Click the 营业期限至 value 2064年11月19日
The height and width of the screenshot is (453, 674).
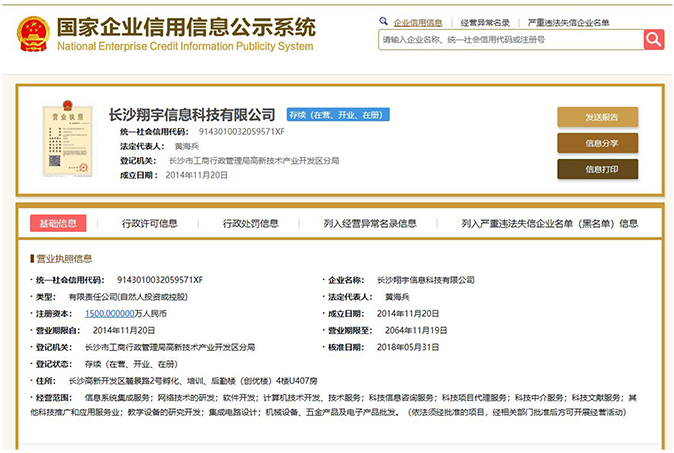tap(416, 331)
